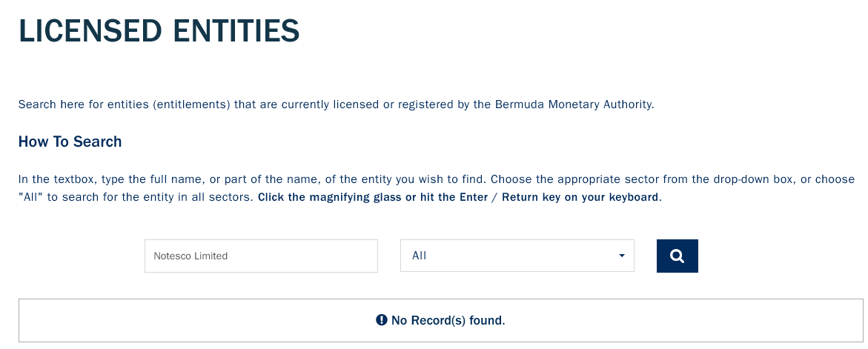Click the magnifying glass search button

677,256
